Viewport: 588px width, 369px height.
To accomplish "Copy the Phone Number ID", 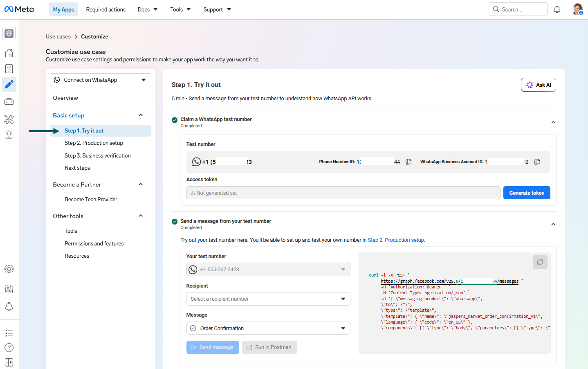I will 408,162.
